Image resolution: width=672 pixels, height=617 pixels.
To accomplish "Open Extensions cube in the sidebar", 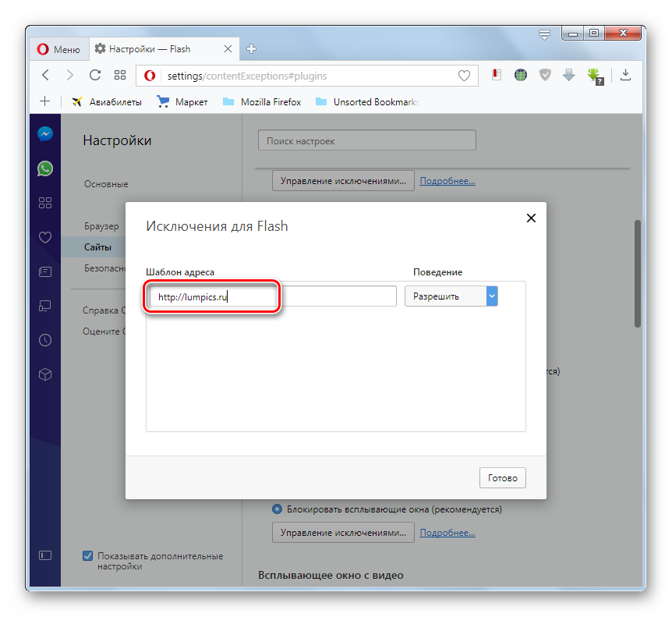I will 45,374.
